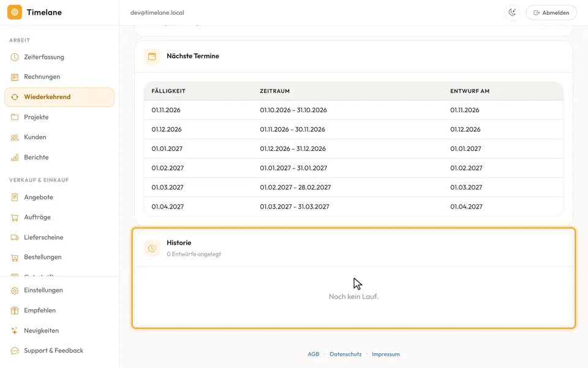Click the period 01.01.2027 – 31.01.2027
This screenshot has width=588, height=368.
pos(293,168)
